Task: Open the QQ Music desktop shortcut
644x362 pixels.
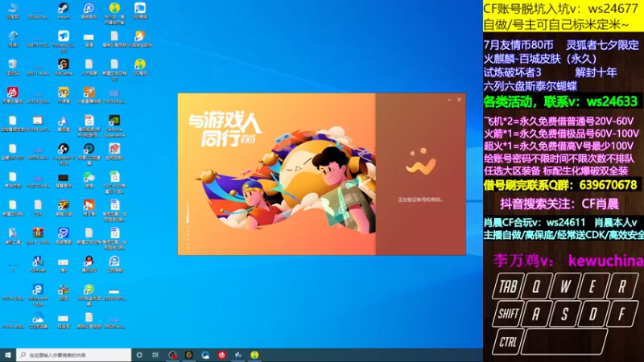Action: tap(139, 67)
